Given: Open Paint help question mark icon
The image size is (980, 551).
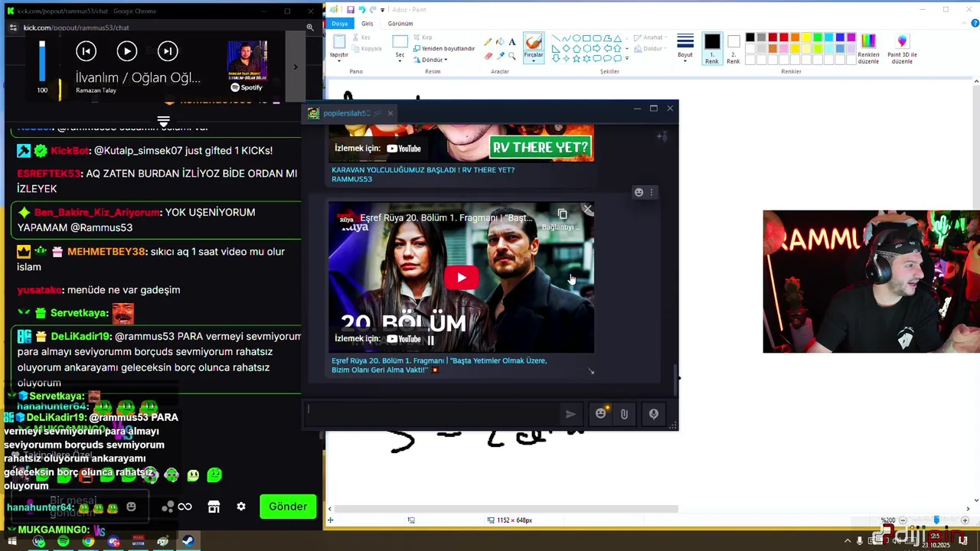Looking at the screenshot, I should click(975, 24).
